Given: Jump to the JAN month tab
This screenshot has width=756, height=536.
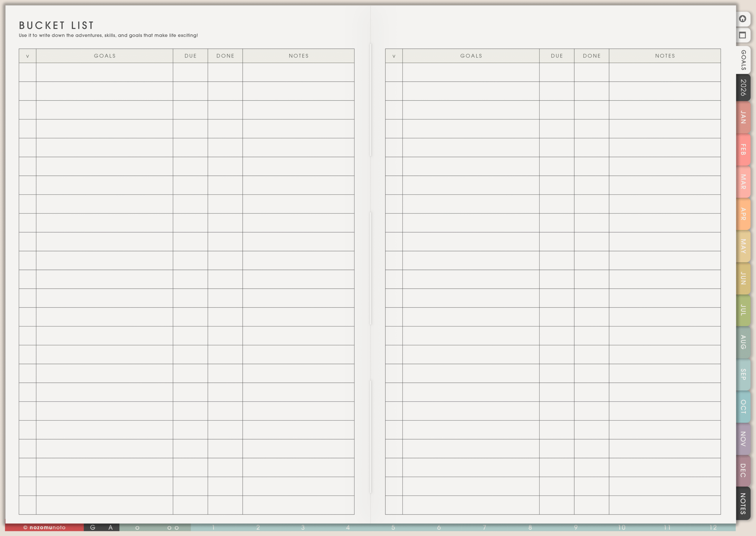Looking at the screenshot, I should (x=743, y=117).
